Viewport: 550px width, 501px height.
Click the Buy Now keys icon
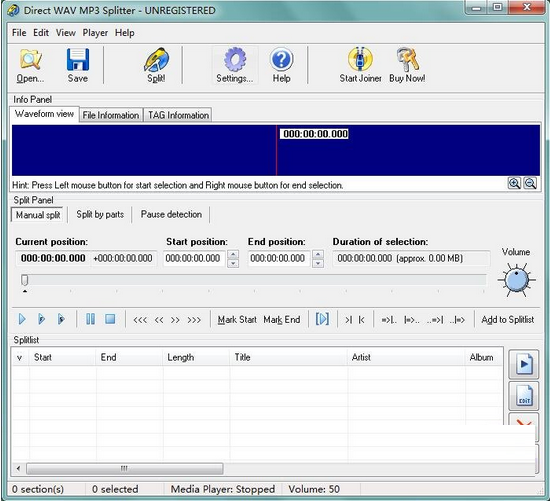coord(407,66)
